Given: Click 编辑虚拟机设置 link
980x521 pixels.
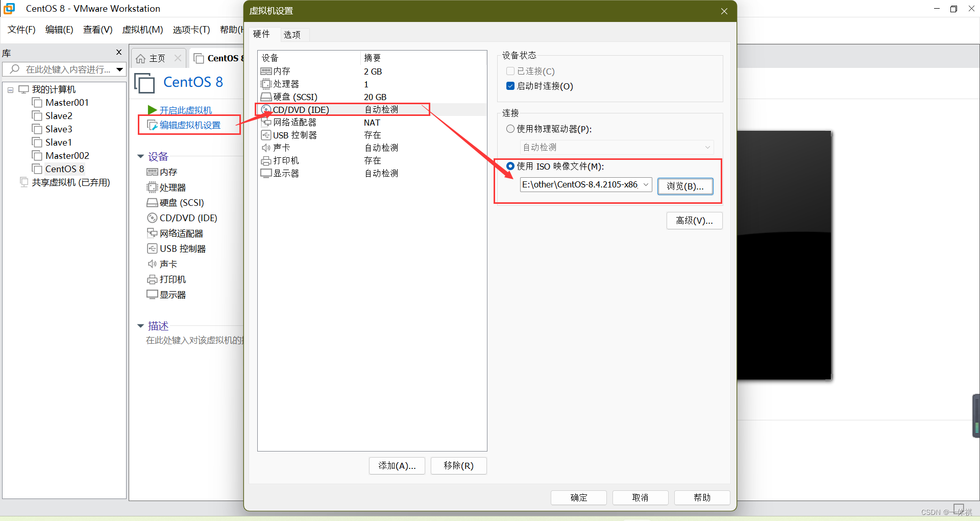Looking at the screenshot, I should click(190, 125).
